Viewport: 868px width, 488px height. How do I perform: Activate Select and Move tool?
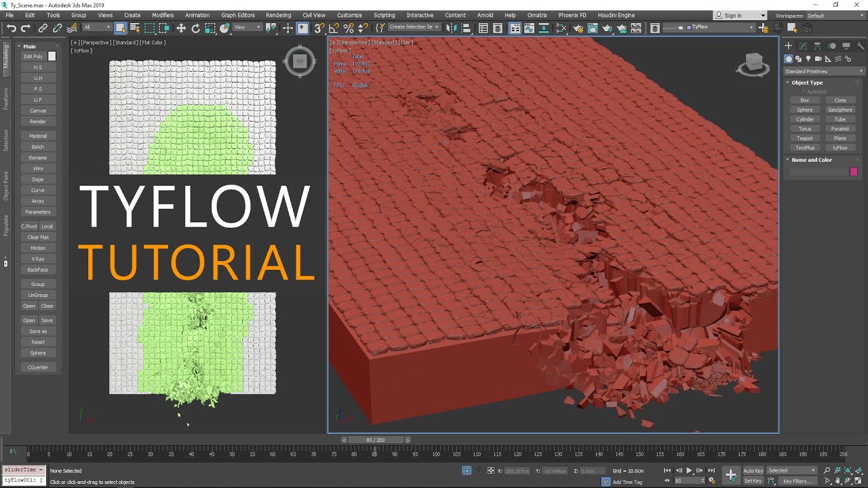[181, 28]
